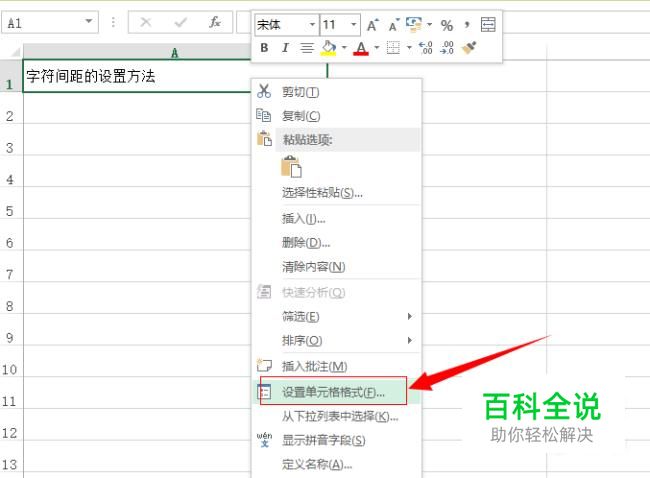Choose 插入(I)... from context menu
Screen dimensions: 650x478
click(x=337, y=218)
